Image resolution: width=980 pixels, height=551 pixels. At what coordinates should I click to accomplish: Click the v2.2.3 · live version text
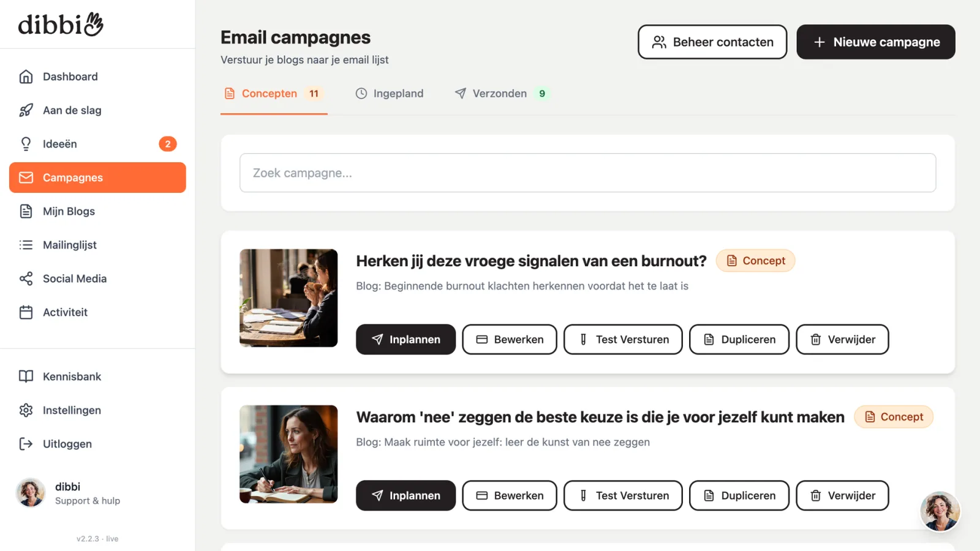pyautogui.click(x=97, y=539)
